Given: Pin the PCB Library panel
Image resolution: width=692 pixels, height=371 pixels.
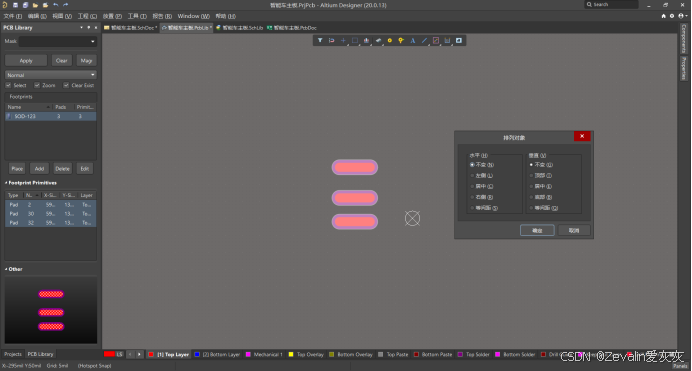Looking at the screenshot, I should pyautogui.click(x=89, y=27).
